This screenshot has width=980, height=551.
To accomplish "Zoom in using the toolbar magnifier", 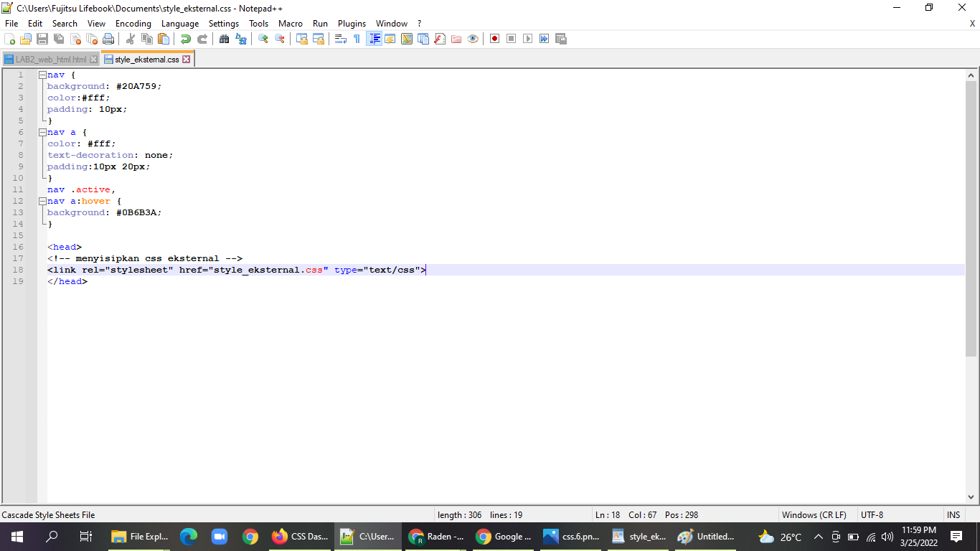I will [x=263, y=39].
